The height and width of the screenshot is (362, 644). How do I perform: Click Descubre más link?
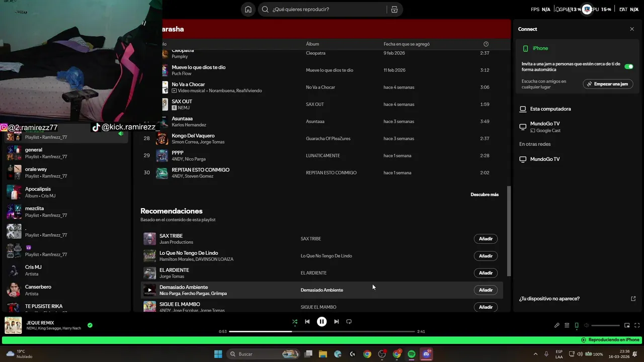point(485,195)
